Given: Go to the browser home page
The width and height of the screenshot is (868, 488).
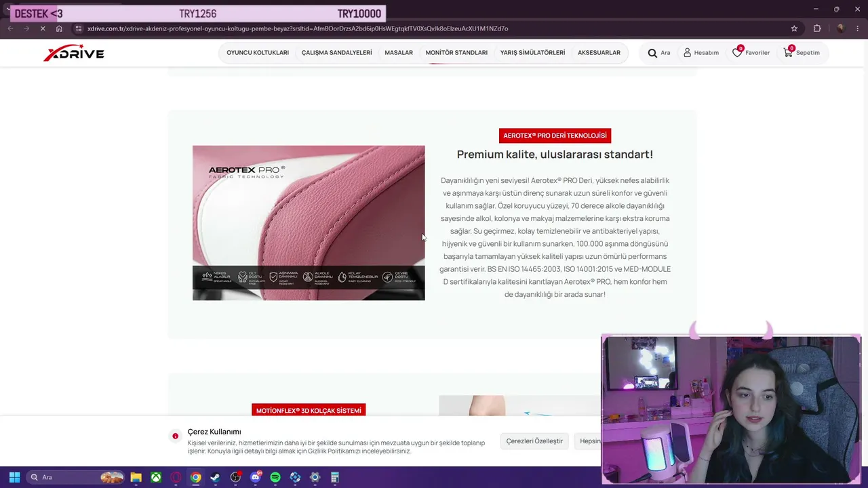Looking at the screenshot, I should click(59, 28).
